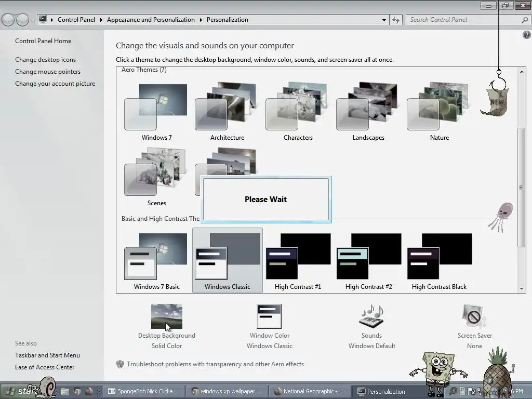Select the High Contrast #1 theme
532x399 pixels.
point(298,261)
